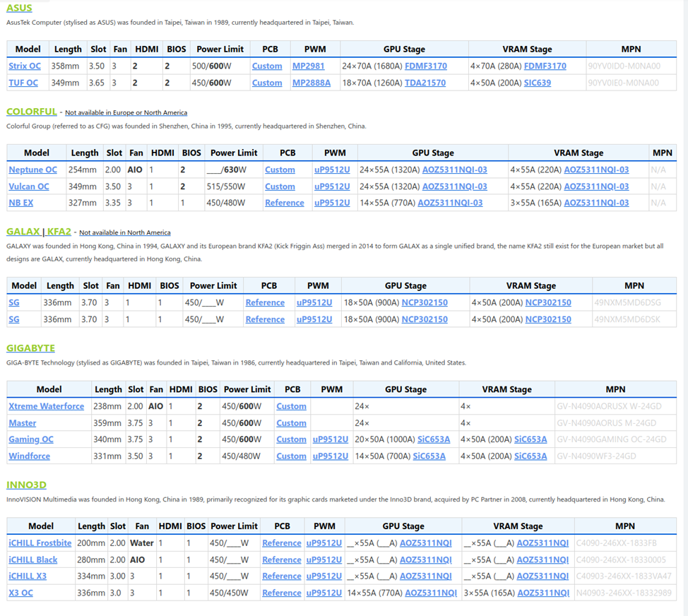Viewport: 688px width, 616px height.
Task: Click the COLORFUL brand heading
Action: (31, 112)
